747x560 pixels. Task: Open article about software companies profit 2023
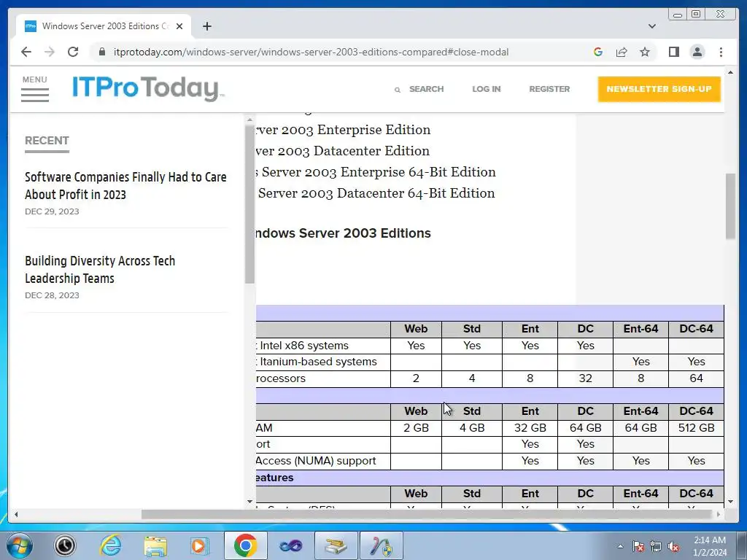(x=125, y=186)
